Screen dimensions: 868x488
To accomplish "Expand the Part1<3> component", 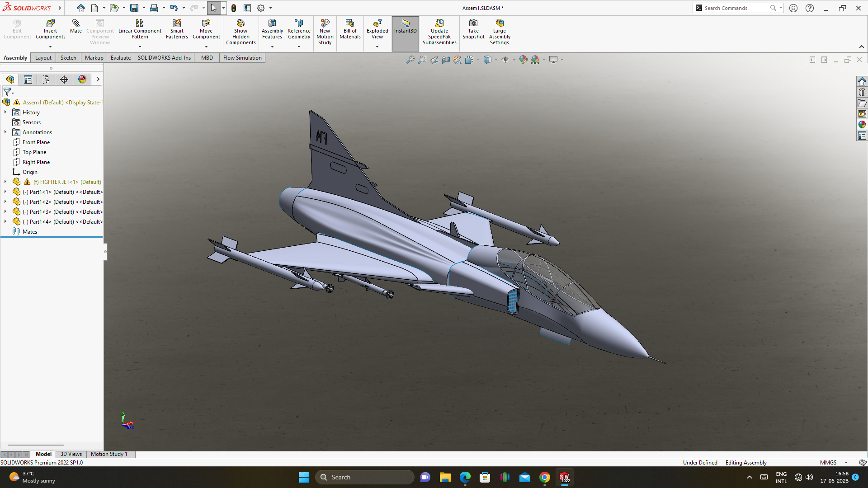I will (x=5, y=211).
